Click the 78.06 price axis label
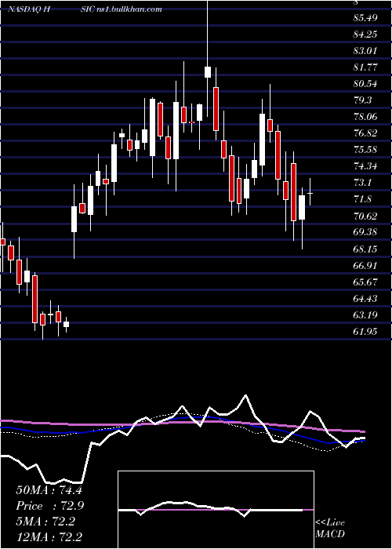 [365, 116]
